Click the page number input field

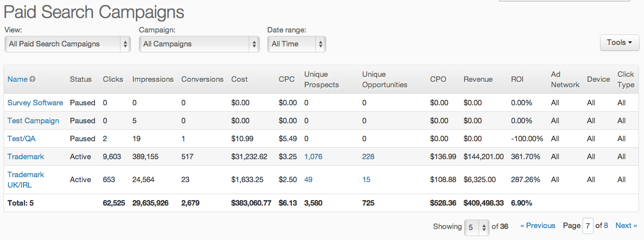pos(588,226)
